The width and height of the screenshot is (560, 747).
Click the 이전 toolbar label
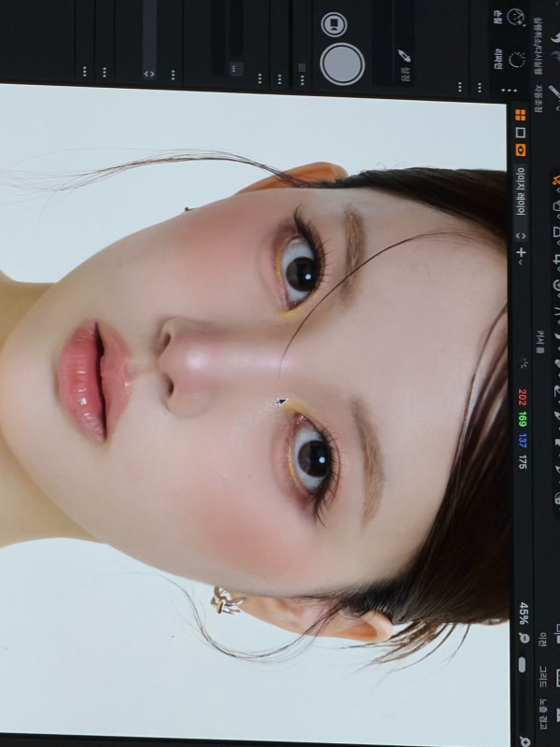coord(542,640)
